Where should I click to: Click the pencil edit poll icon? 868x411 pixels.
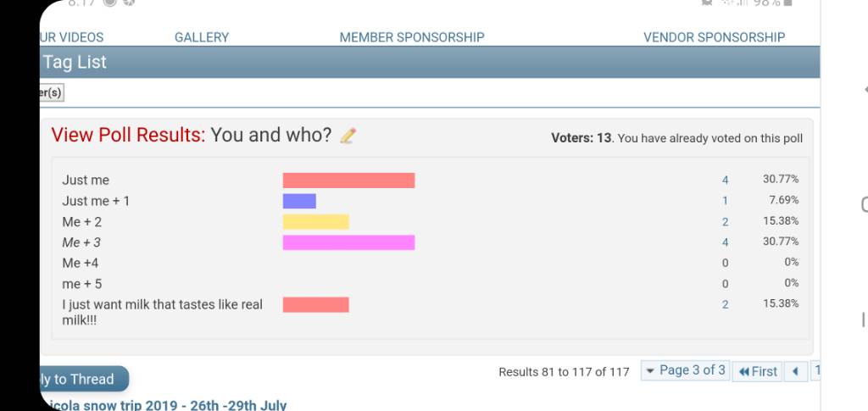click(348, 136)
